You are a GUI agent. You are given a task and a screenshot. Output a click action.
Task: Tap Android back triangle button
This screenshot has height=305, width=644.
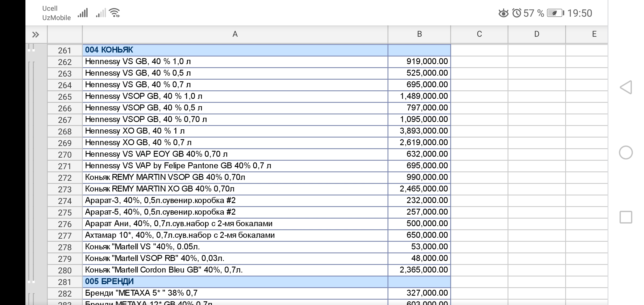(x=626, y=87)
